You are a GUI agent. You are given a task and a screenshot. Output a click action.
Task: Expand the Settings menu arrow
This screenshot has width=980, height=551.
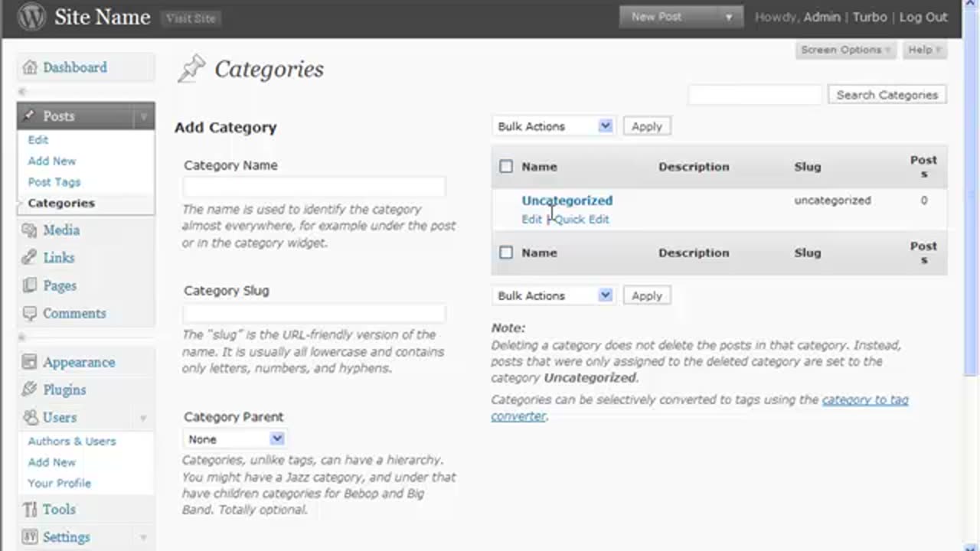click(x=143, y=537)
